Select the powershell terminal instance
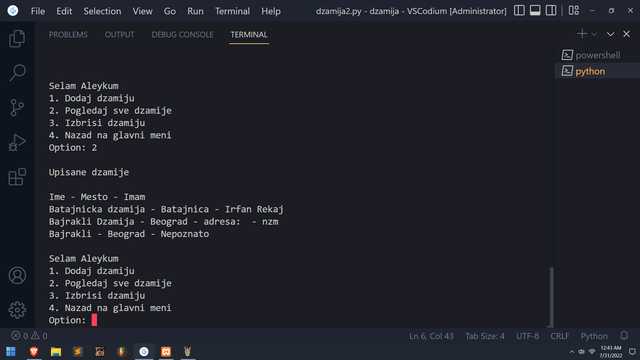The width and height of the screenshot is (640, 360). pyautogui.click(x=597, y=55)
